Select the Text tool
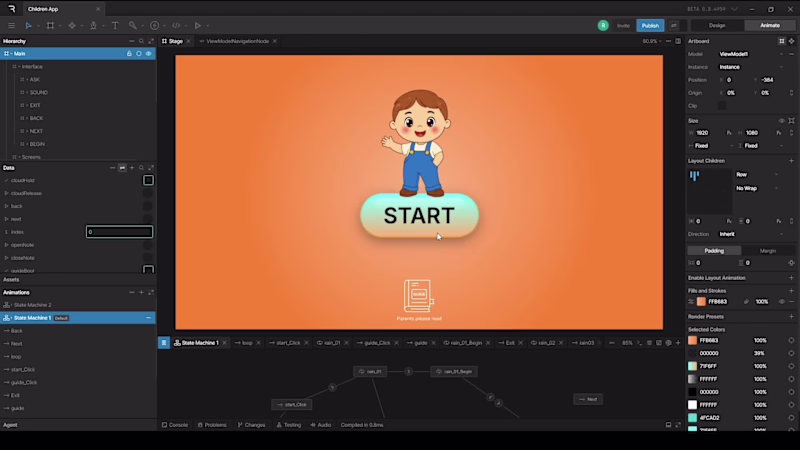Image resolution: width=800 pixels, height=450 pixels. pyautogui.click(x=115, y=26)
